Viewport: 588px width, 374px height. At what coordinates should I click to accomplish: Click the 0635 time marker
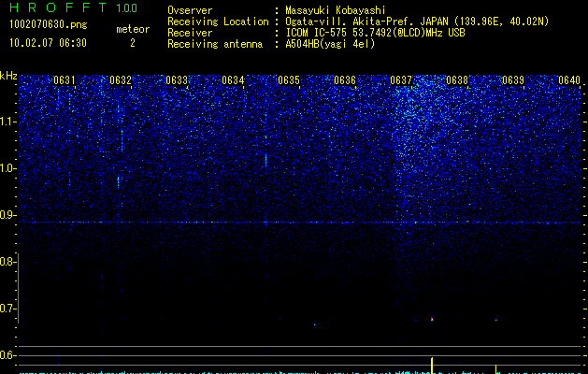click(x=289, y=80)
